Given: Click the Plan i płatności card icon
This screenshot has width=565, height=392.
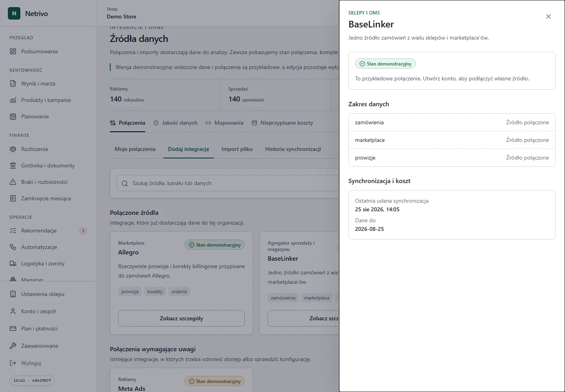Looking at the screenshot, I should pyautogui.click(x=13, y=328).
